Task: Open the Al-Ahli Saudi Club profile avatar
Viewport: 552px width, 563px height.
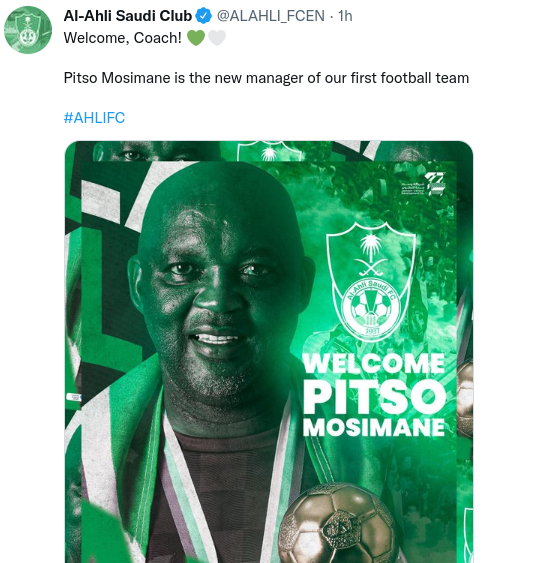Action: pyautogui.click(x=28, y=30)
